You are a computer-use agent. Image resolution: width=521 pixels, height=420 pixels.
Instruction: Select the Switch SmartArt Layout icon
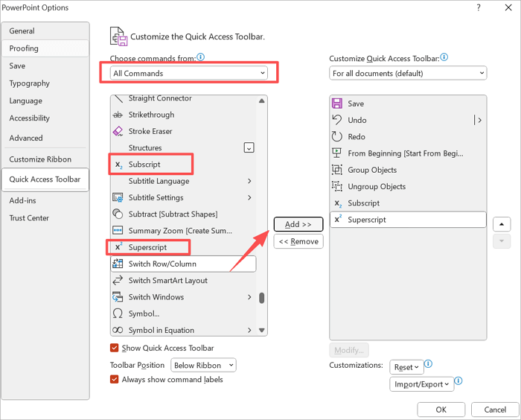click(118, 281)
